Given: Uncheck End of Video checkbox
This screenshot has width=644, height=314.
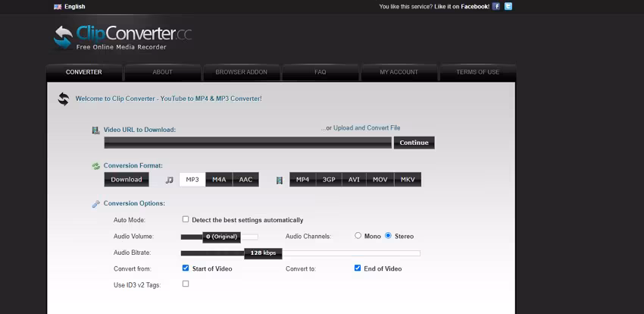Looking at the screenshot, I should click(x=358, y=268).
